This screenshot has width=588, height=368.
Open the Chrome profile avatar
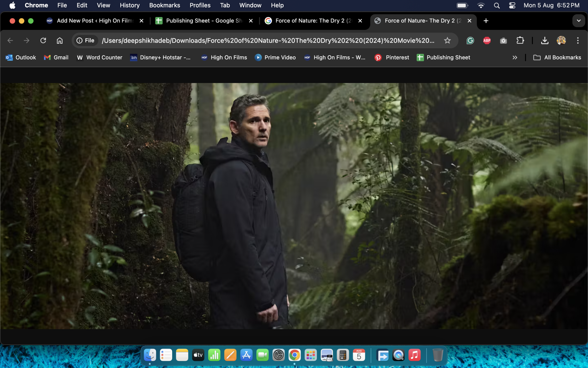click(561, 41)
